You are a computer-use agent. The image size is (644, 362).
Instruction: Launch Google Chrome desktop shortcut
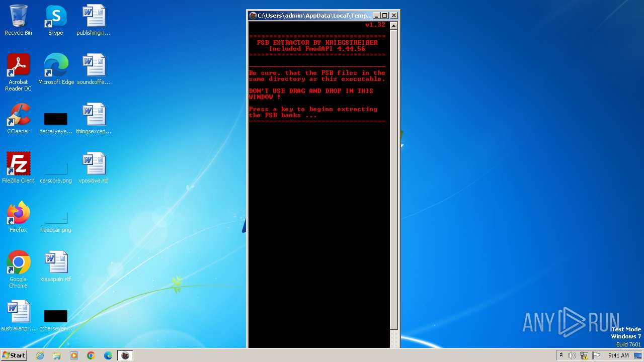[18, 269]
